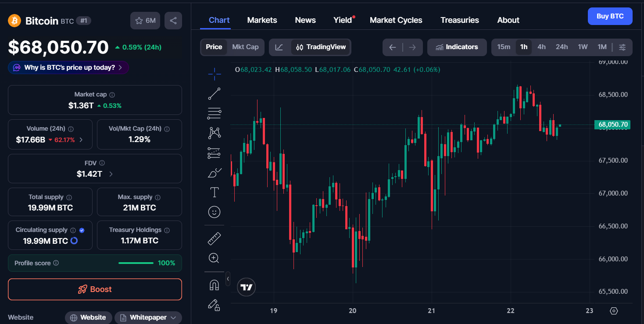Image resolution: width=644 pixels, height=324 pixels.
Task: Open the Indicators menu
Action: tap(457, 47)
